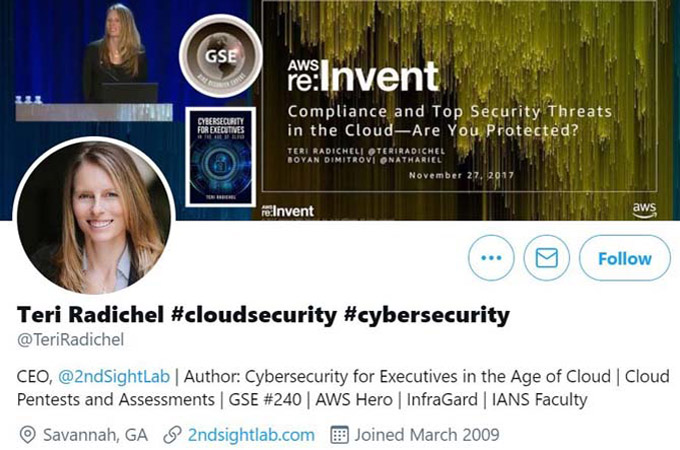Click the aws logo in the banner corner
Screen dimensions: 680x450
pyautogui.click(x=644, y=209)
